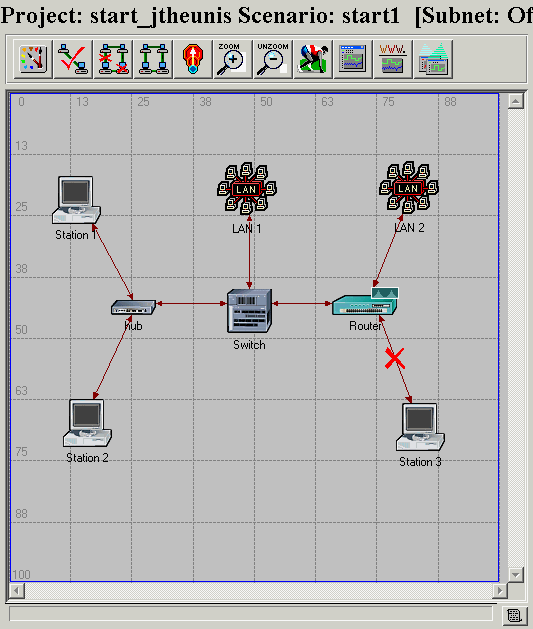
Task: Click the 'Switch' node label
Action: pos(249,345)
